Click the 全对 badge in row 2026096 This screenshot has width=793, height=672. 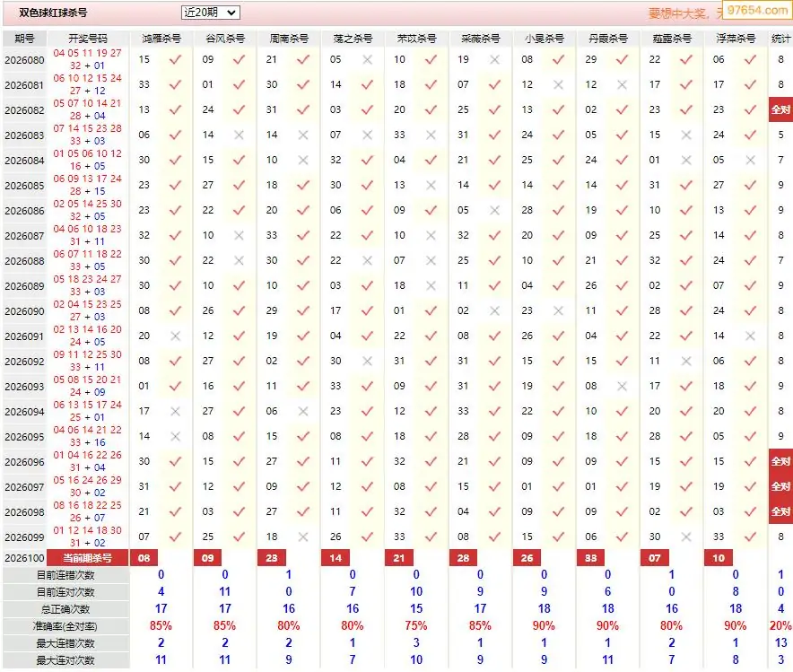pyautogui.click(x=780, y=461)
